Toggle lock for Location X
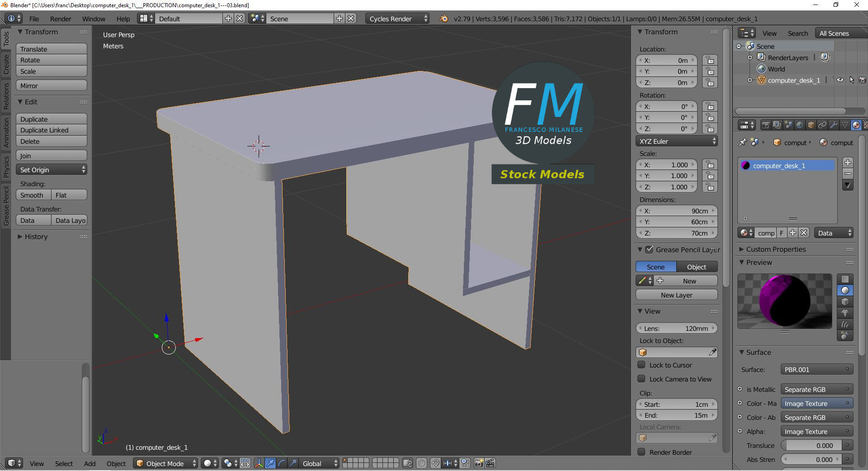Image resolution: width=868 pixels, height=471 pixels. 710,60
